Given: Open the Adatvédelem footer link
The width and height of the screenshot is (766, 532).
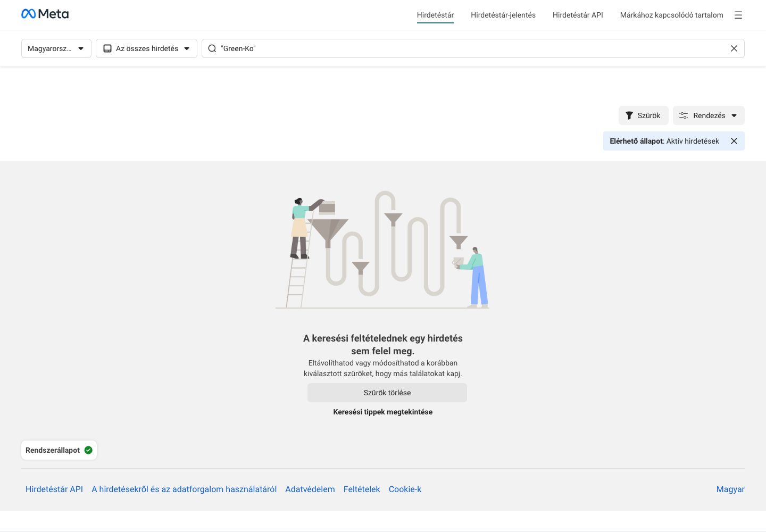Looking at the screenshot, I should (310, 489).
